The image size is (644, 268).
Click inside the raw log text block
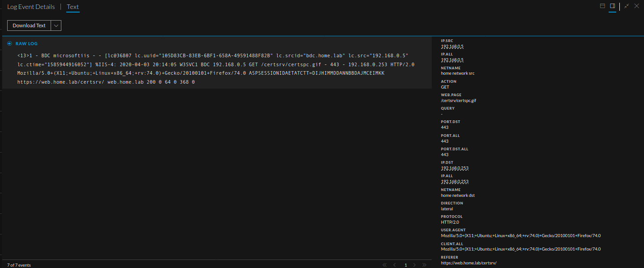(x=215, y=69)
